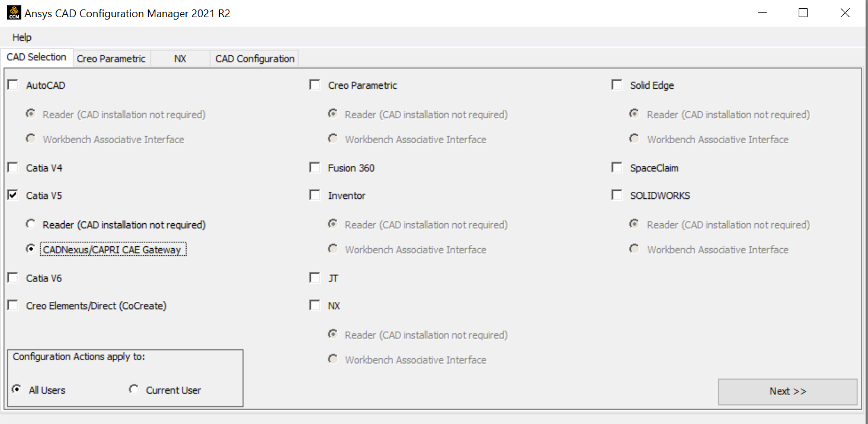Viewport: 868px width, 424px height.
Task: Check the JT checkbox
Action: coord(315,278)
